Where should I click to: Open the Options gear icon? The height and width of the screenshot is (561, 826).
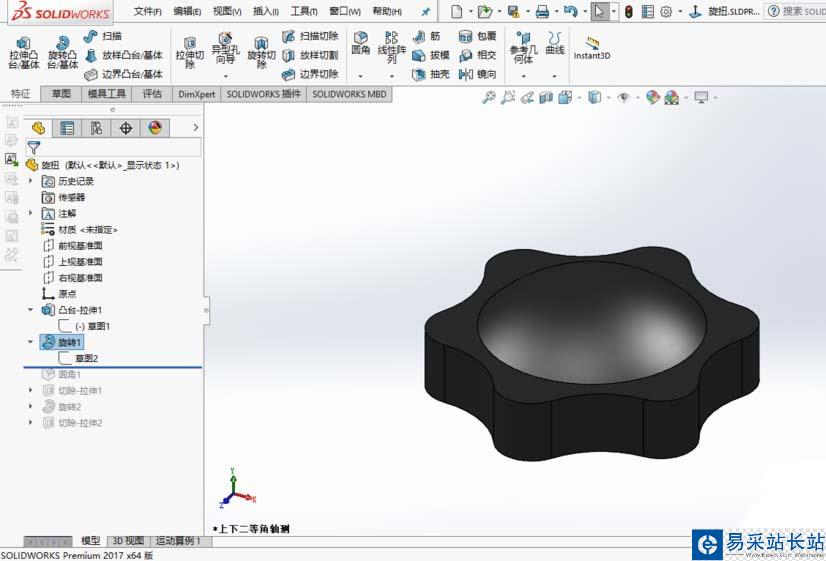pyautogui.click(x=666, y=12)
